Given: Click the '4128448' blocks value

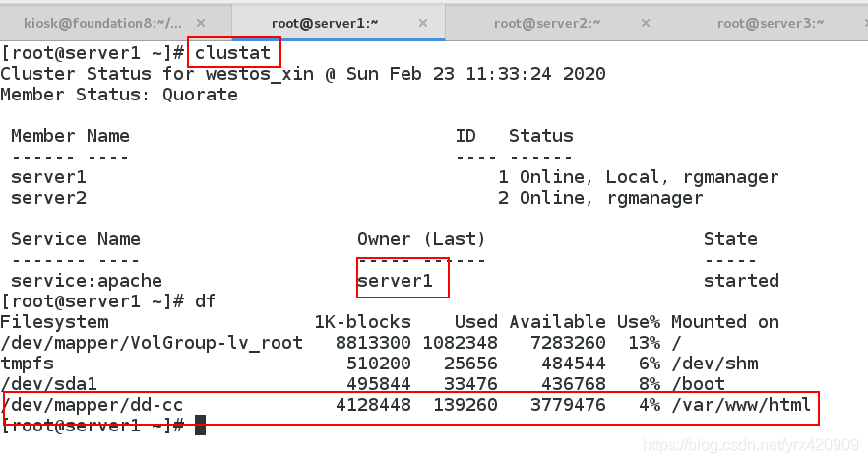Looking at the screenshot, I should click(373, 405).
